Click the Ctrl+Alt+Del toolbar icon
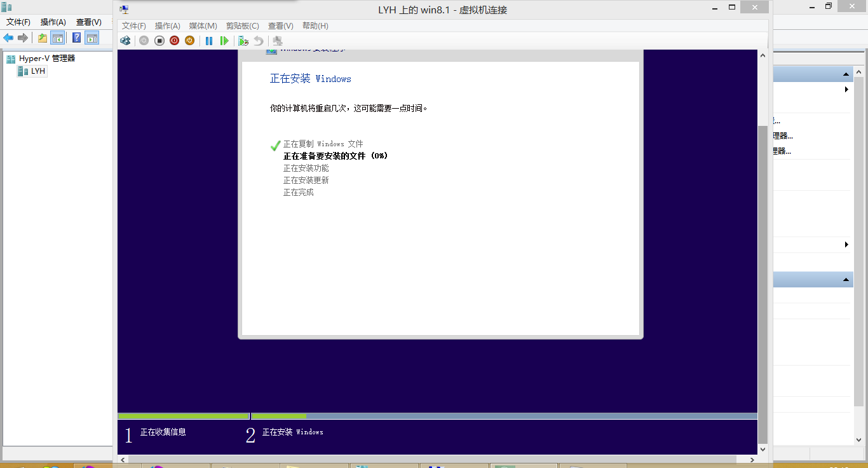Viewport: 868px width, 468px height. coord(126,41)
